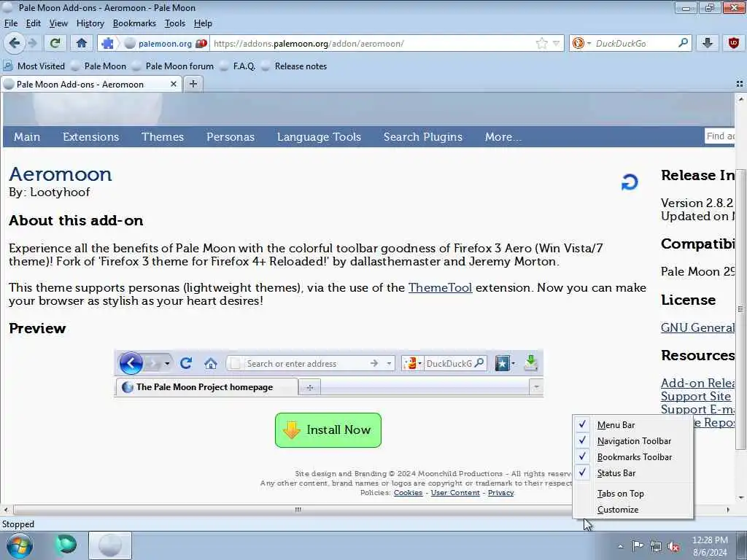The height and width of the screenshot is (560, 747).
Task: Open the History menu
Action: [90, 23]
